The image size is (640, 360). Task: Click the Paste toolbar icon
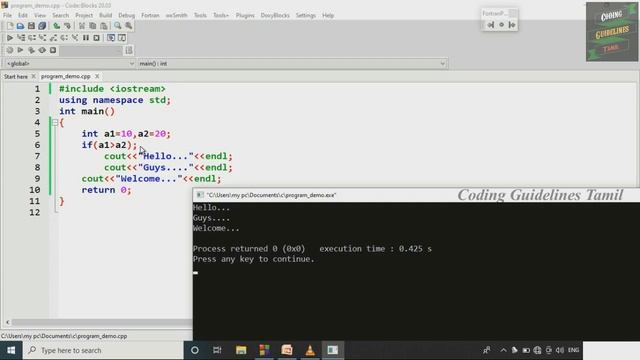click(104, 26)
